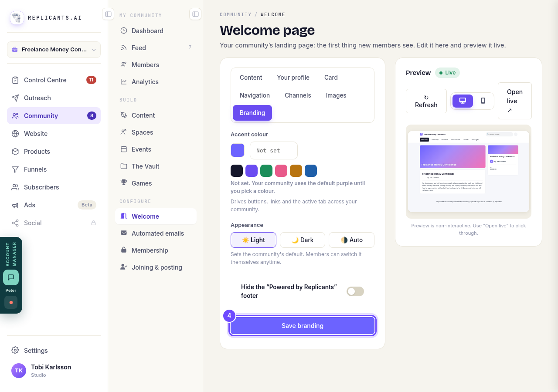This screenshot has height=392, width=558.
Task: Click the Outreach paper plane icon
Action: 15,98
